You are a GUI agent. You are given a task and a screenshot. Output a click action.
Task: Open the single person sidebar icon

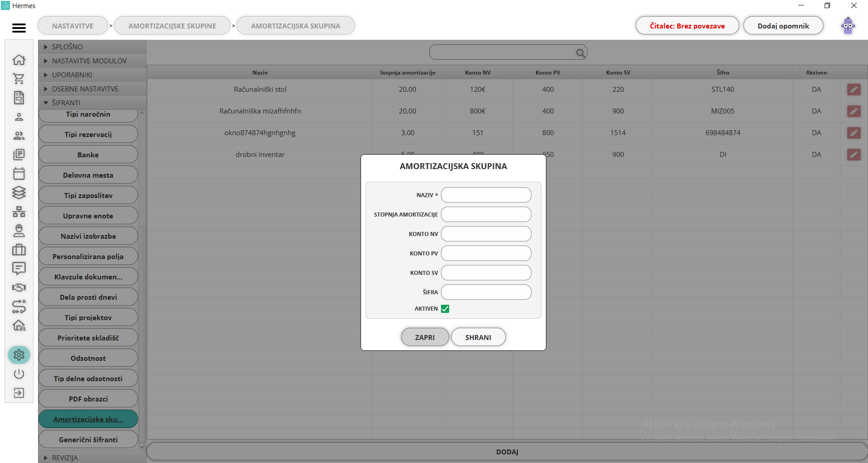[19, 117]
